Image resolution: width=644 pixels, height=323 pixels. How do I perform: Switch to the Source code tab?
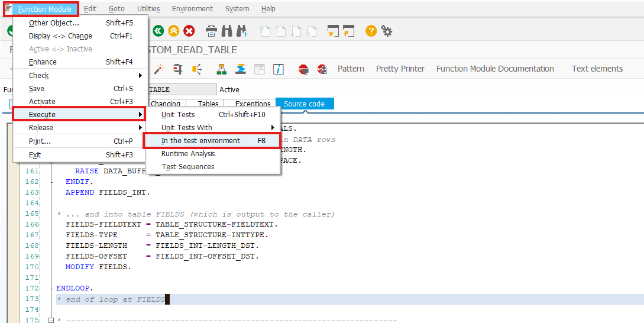[305, 104]
